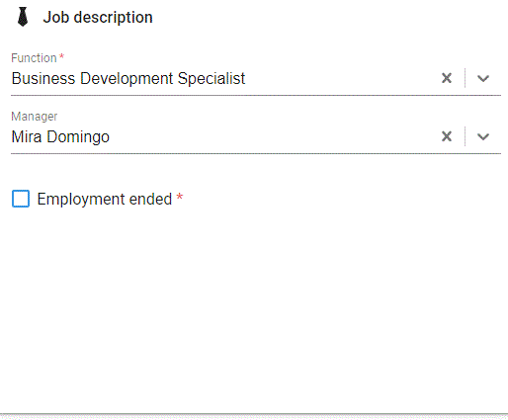Click the red asterisk next to Function

[x=61, y=57]
